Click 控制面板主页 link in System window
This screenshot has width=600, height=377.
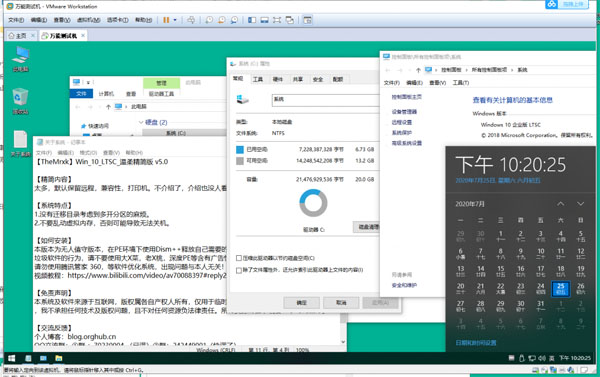(x=406, y=97)
